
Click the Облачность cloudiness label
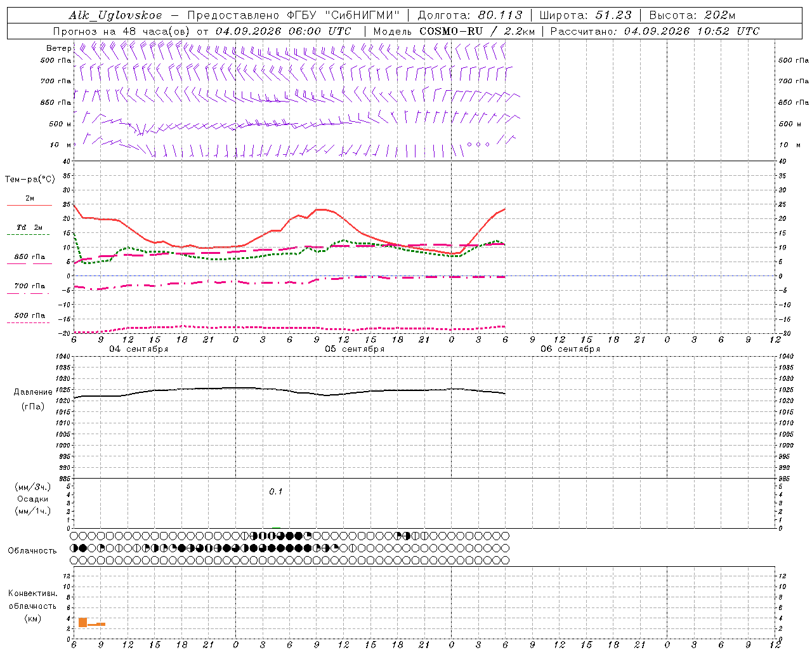pyautogui.click(x=32, y=550)
